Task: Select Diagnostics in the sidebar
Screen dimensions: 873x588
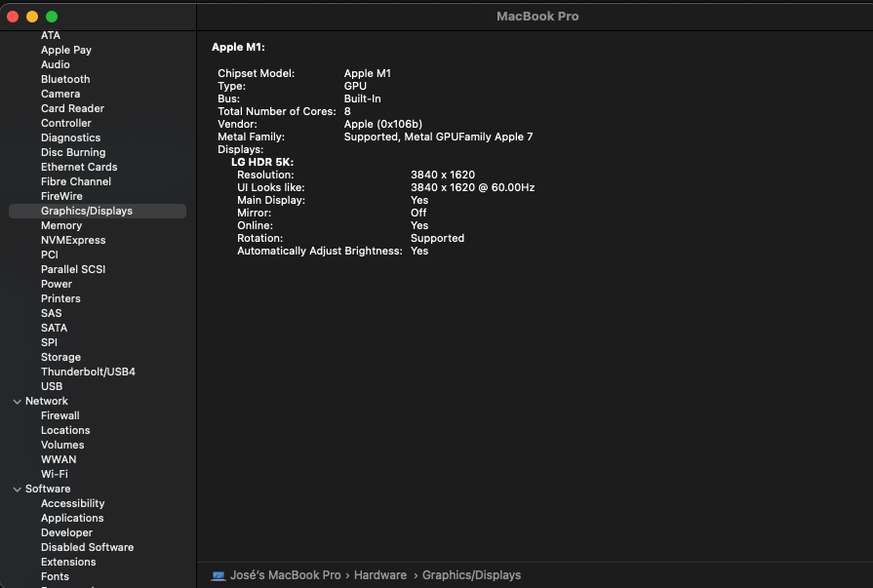Action: 70,137
